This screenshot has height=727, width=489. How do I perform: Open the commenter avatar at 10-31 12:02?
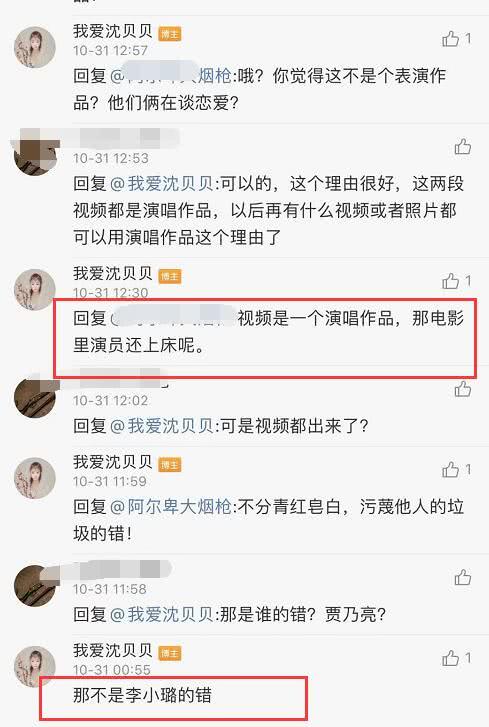click(x=35, y=397)
